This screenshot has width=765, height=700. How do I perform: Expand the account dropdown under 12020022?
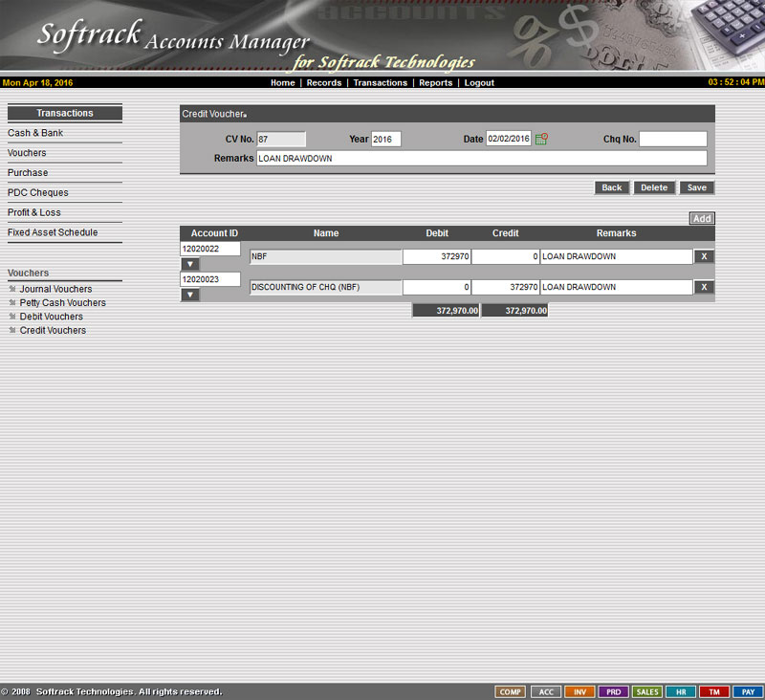click(190, 264)
